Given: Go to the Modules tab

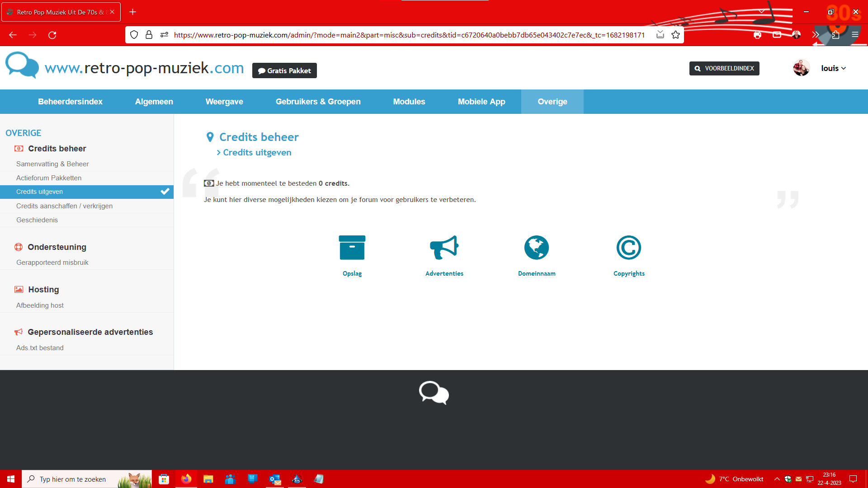Looking at the screenshot, I should click(x=409, y=102).
